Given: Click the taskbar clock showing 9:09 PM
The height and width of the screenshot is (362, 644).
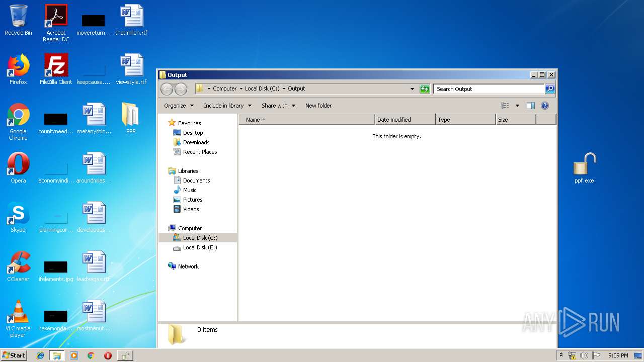Looking at the screenshot, I should coord(618,355).
